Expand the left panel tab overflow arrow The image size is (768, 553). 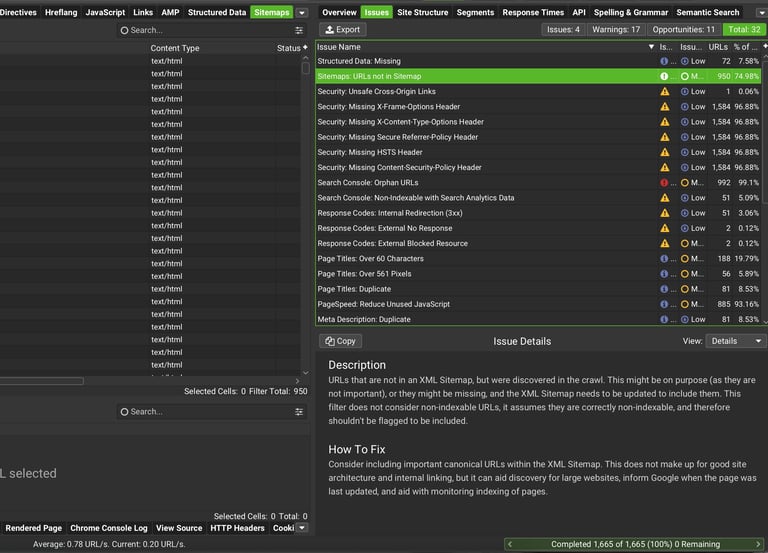302,13
